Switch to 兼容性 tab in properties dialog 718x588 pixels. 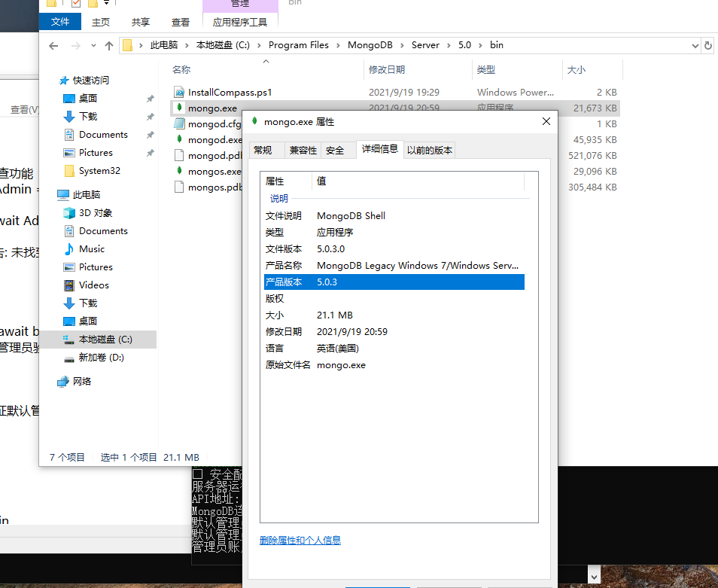coord(303,151)
